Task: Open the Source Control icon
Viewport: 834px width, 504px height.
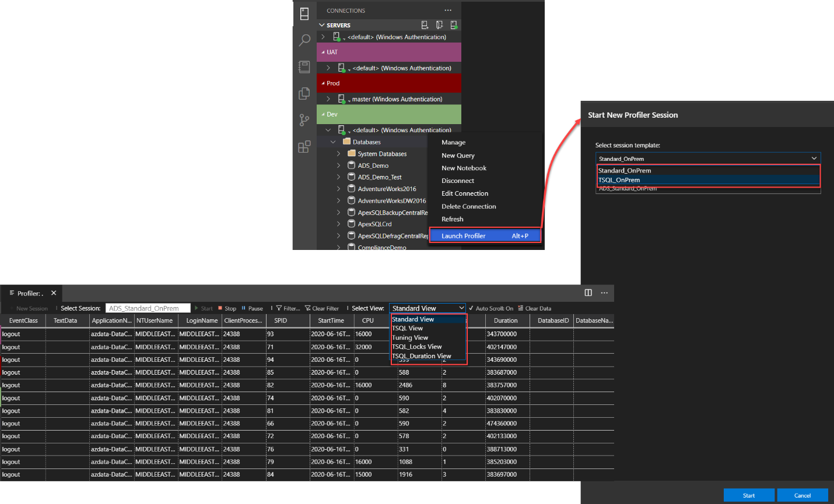Action: click(x=304, y=120)
